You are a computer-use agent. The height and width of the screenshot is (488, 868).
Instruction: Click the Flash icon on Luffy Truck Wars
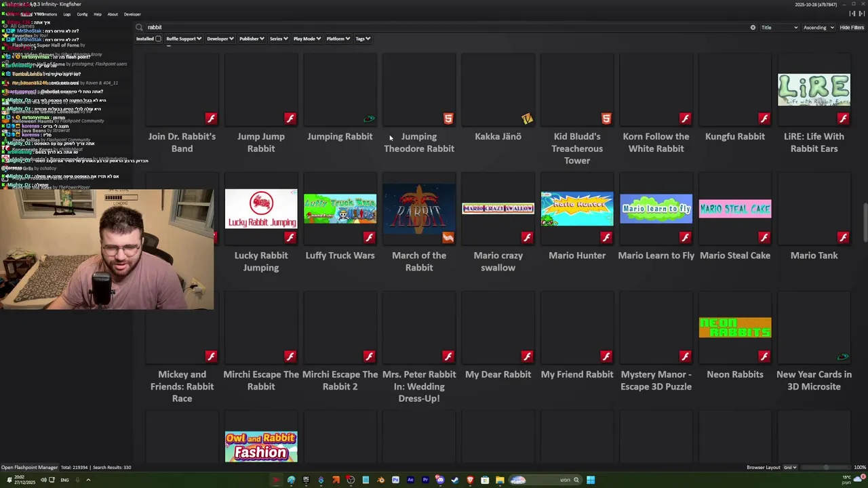[369, 237]
